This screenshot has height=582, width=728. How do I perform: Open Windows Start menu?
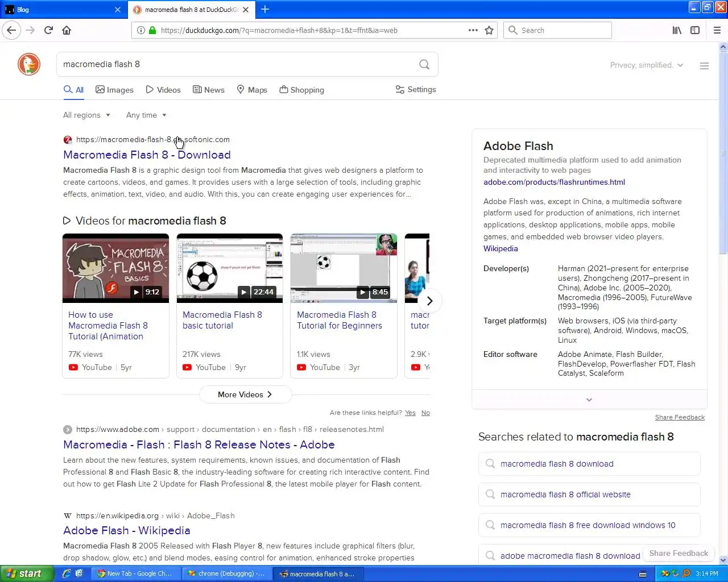(27, 573)
